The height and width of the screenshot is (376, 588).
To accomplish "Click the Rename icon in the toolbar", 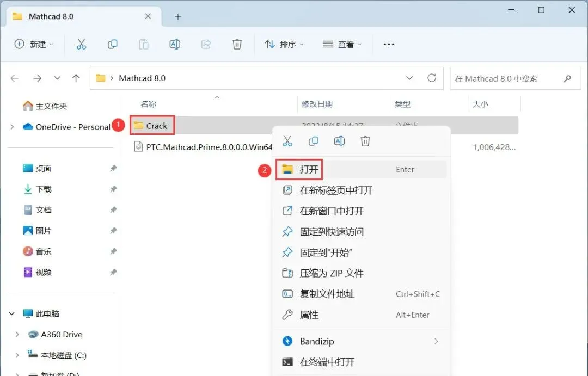I will coord(175,44).
